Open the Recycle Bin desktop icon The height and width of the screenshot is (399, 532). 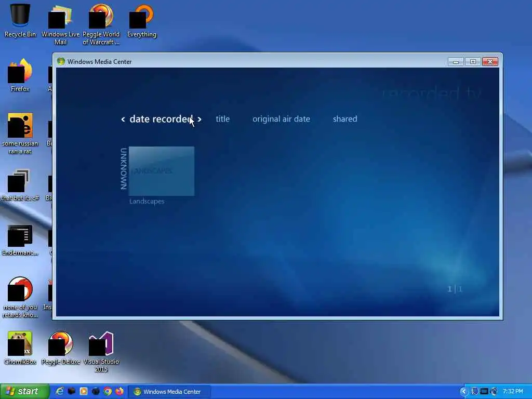click(x=20, y=20)
